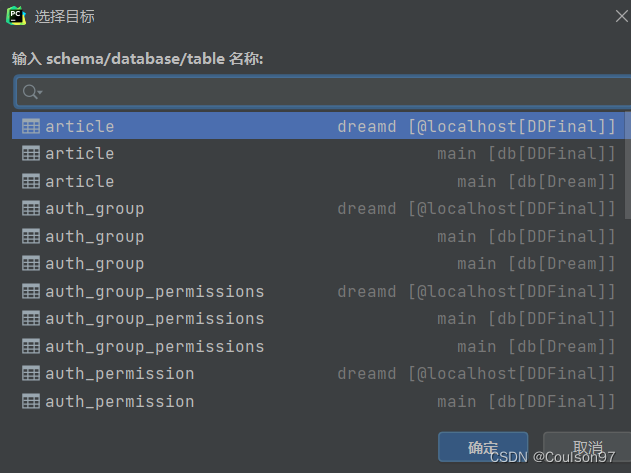This screenshot has width=631, height=473.
Task: Close the 选择目标 dialog
Action: click(x=621, y=17)
